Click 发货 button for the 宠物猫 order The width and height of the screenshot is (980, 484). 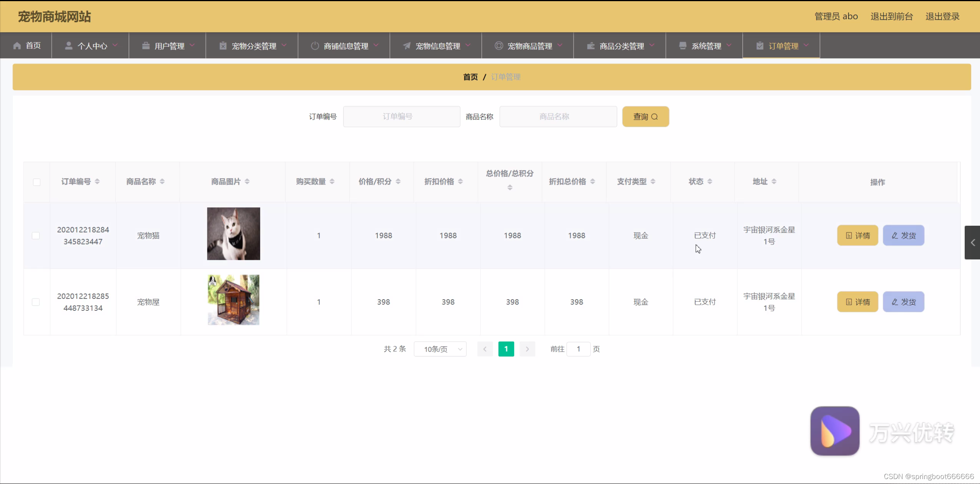pyautogui.click(x=903, y=236)
